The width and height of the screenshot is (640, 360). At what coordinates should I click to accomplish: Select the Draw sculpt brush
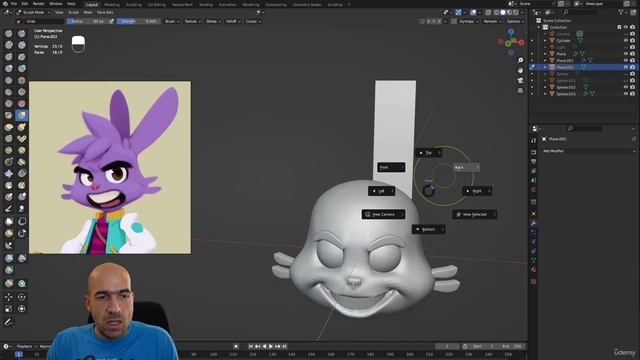9,33
